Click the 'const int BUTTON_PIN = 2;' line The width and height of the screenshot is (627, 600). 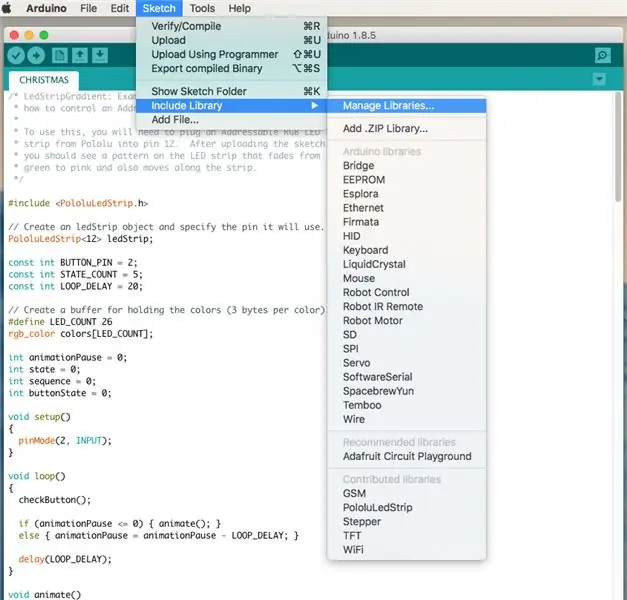(72, 262)
